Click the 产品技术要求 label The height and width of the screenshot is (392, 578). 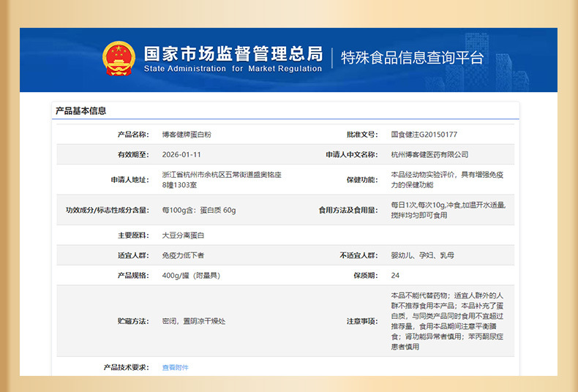(126, 367)
